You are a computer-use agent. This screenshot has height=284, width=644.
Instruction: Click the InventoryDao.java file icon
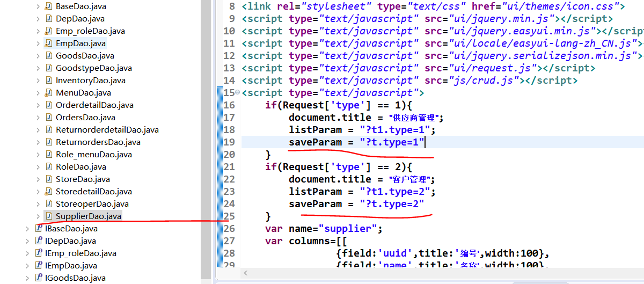49,81
